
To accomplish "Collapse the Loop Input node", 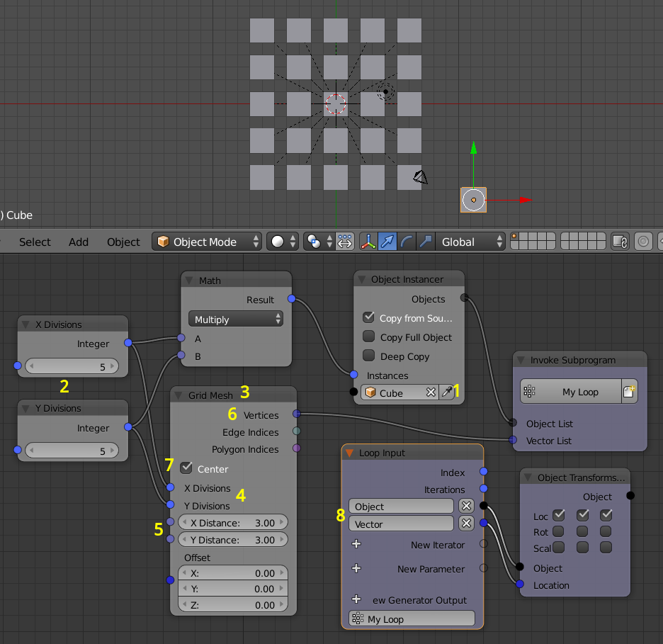I will (350, 453).
